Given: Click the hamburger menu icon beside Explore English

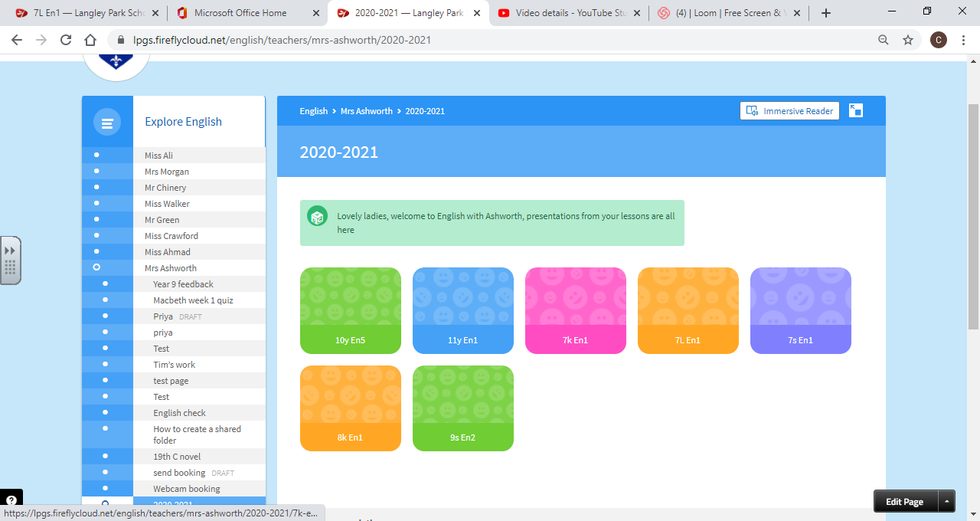Looking at the screenshot, I should click(107, 123).
